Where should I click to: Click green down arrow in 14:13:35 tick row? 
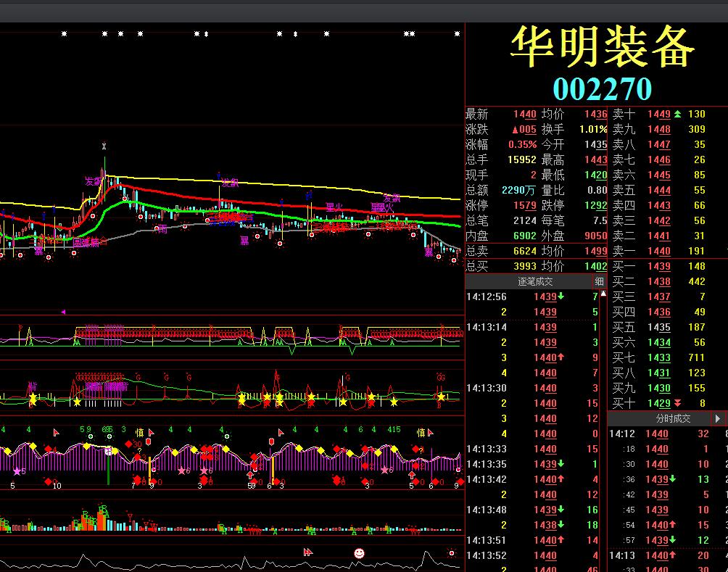pos(561,464)
